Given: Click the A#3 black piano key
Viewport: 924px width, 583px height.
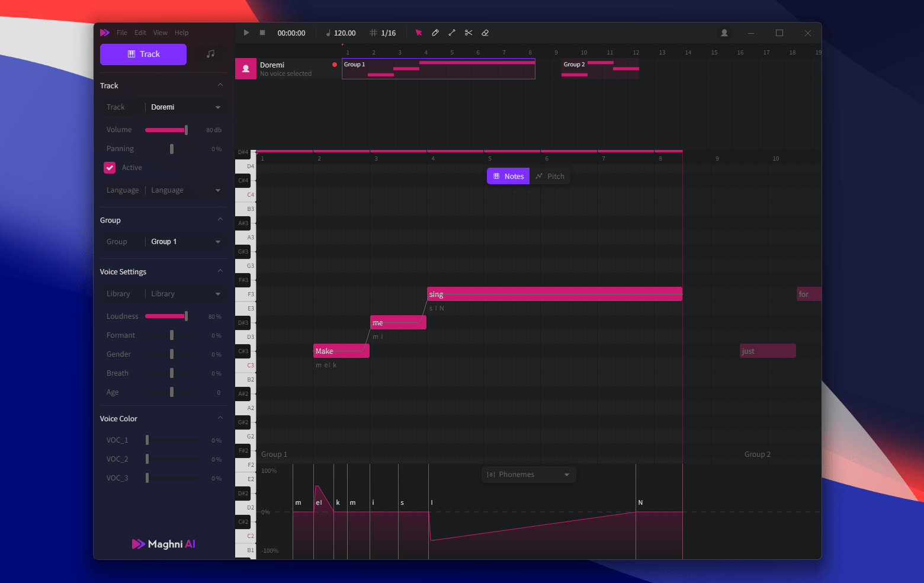Looking at the screenshot, I should click(243, 223).
